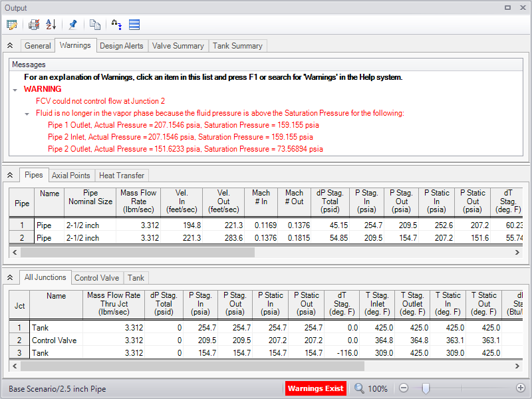Collapse the general output section chevron
The image size is (532, 399).
click(10, 46)
